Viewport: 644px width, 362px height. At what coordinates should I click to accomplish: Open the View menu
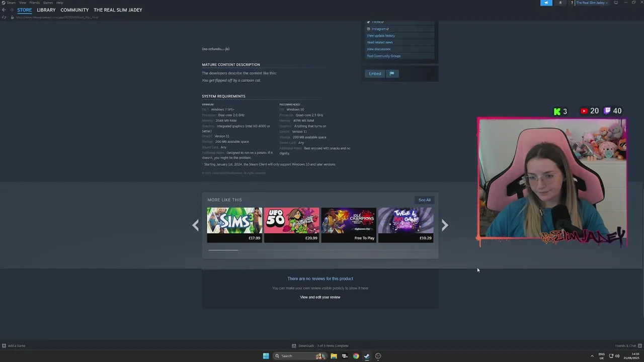pos(23,3)
